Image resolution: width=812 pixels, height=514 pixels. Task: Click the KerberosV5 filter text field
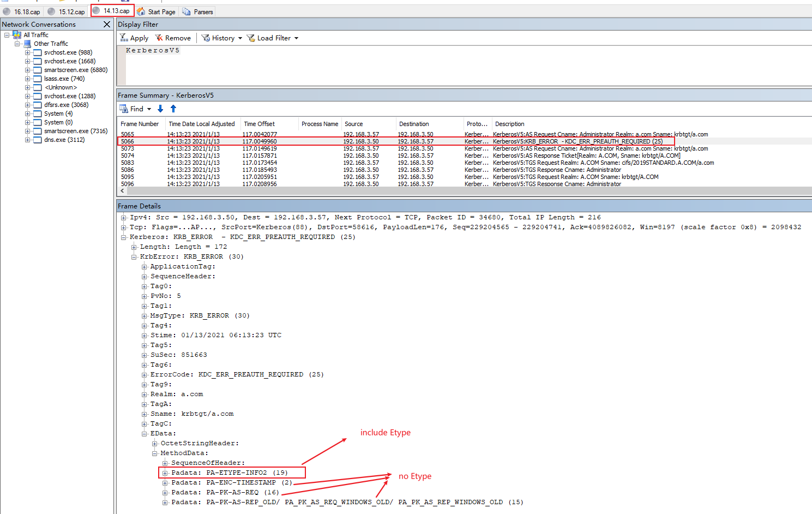point(468,65)
